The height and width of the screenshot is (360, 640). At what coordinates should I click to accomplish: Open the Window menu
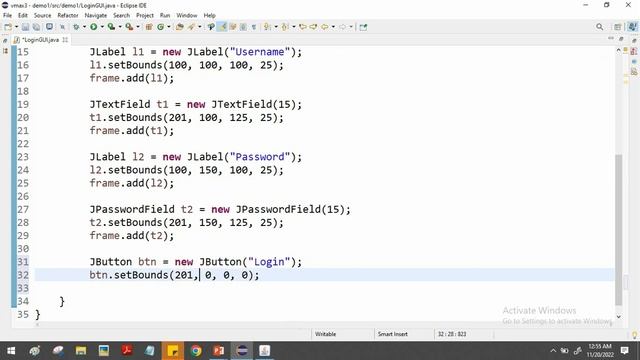click(187, 16)
